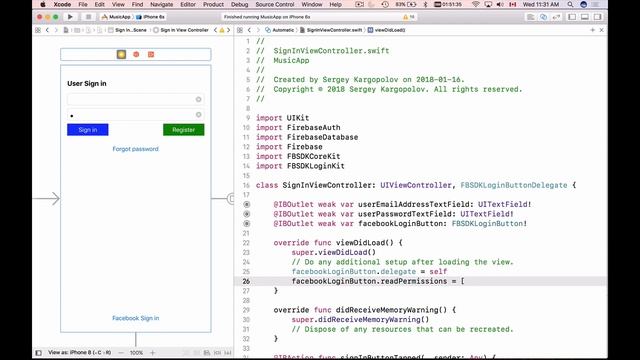
Task: Open the Sign In Scene breadcrumb
Action: point(127,30)
